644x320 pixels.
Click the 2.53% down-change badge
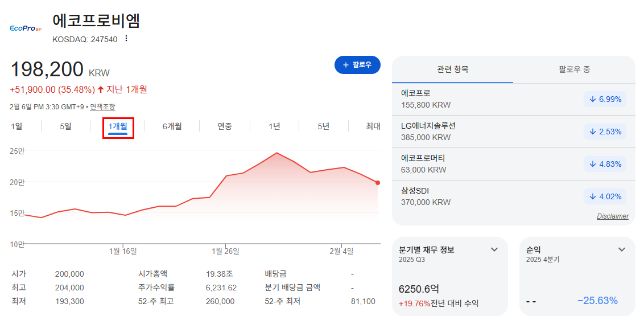coord(605,132)
